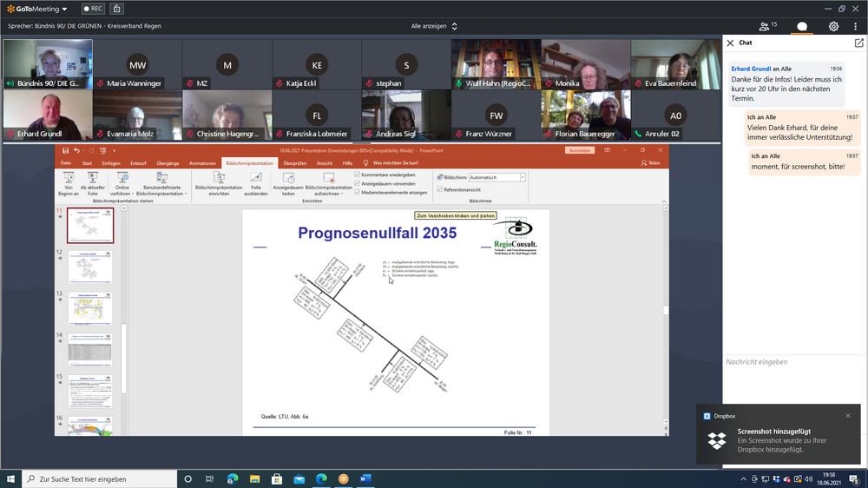Open Word from the Windows taskbar

[x=365, y=478]
